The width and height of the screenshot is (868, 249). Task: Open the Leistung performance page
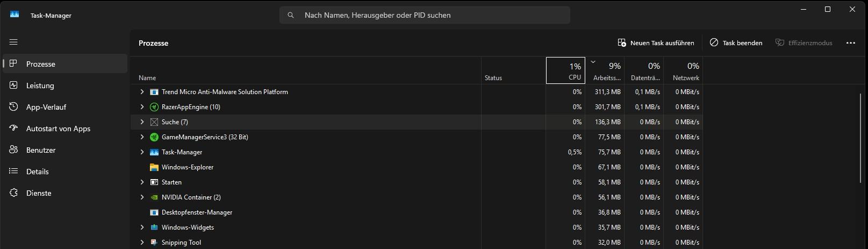(40, 86)
